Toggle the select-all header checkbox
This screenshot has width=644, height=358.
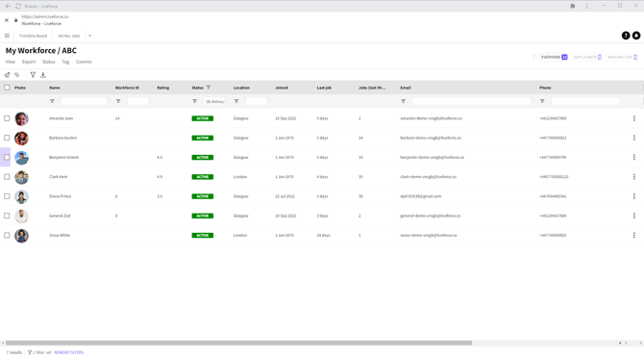click(7, 88)
